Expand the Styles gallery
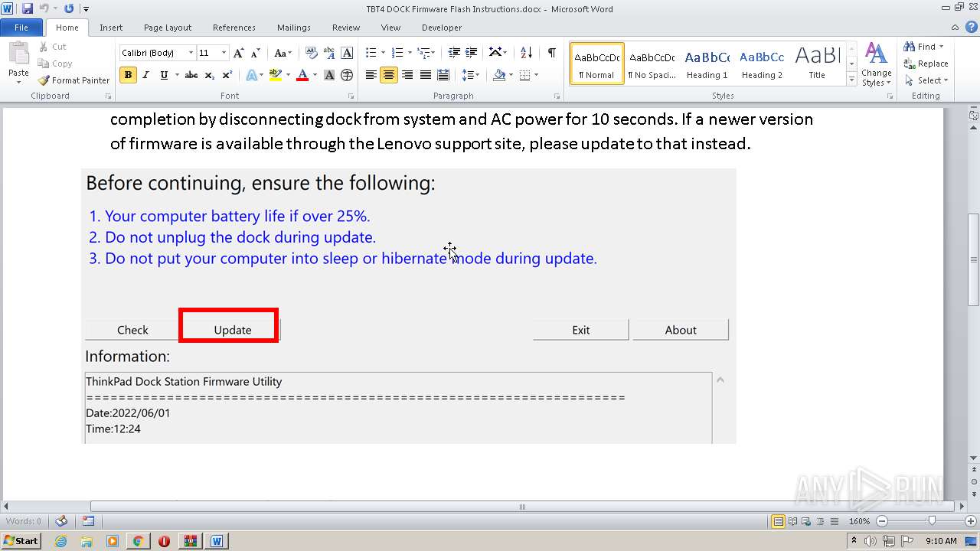This screenshot has width=980, height=551. pos(851,80)
